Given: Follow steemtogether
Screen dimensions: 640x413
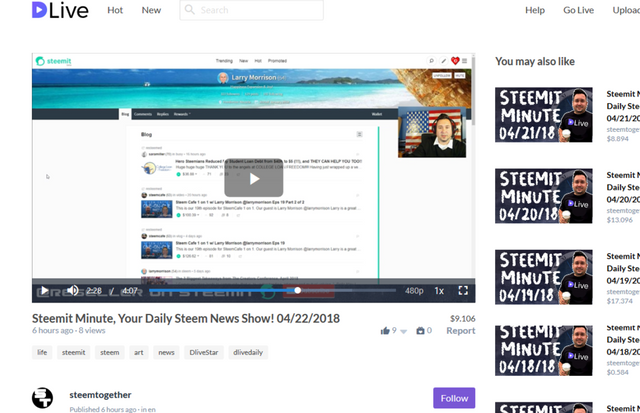Looking at the screenshot, I should 454,398.
